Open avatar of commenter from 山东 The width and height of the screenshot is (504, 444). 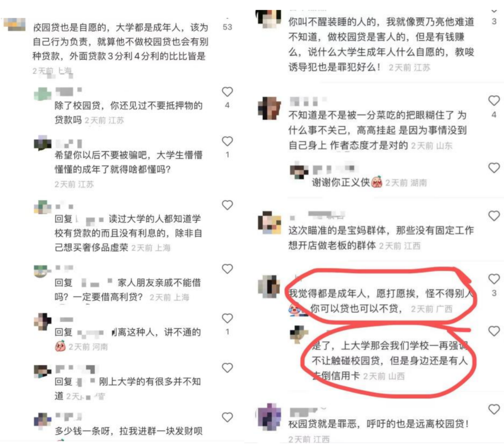pyautogui.click(x=269, y=108)
